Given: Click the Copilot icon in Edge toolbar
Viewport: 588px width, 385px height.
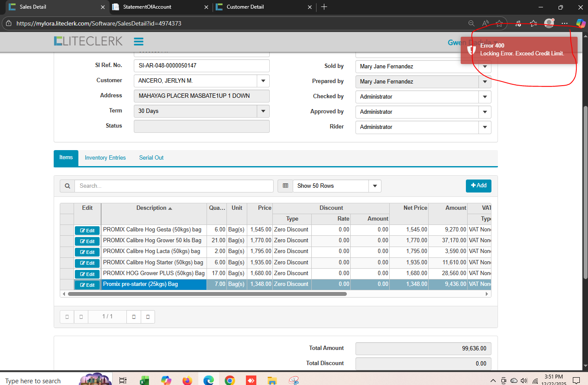Looking at the screenshot, I should point(580,23).
